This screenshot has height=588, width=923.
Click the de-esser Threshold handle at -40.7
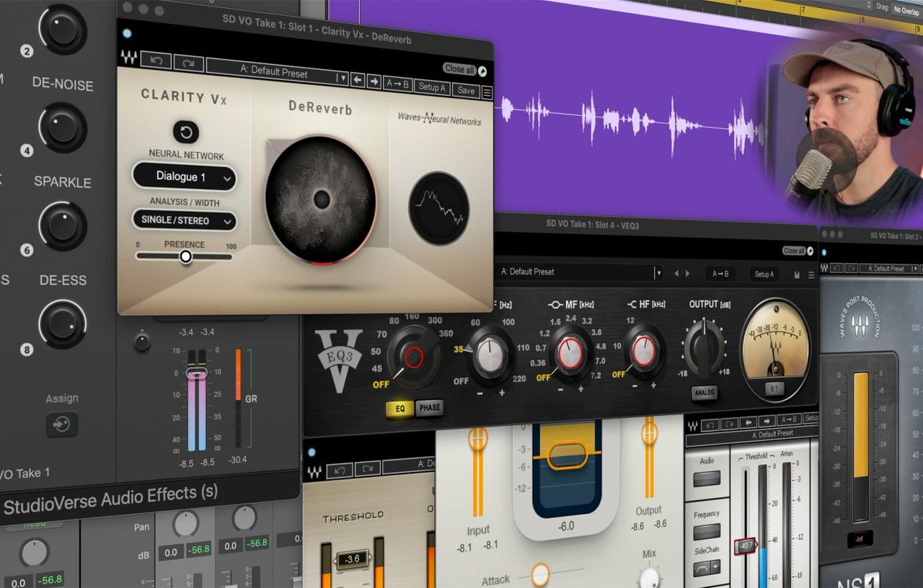746,546
